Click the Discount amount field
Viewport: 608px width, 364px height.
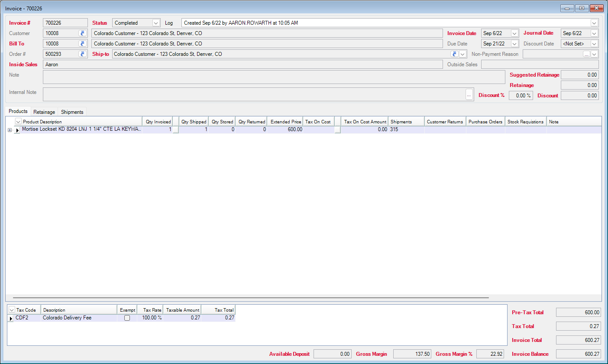(x=579, y=96)
